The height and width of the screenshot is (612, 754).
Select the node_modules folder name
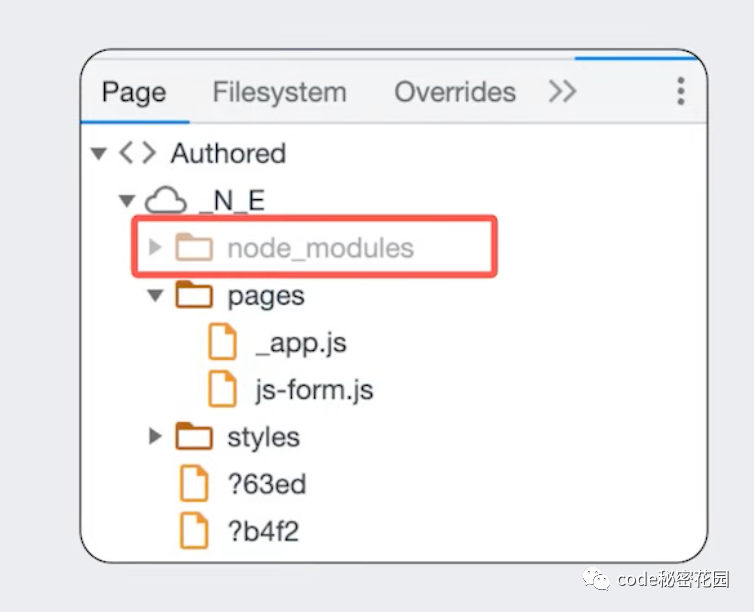tap(320, 248)
